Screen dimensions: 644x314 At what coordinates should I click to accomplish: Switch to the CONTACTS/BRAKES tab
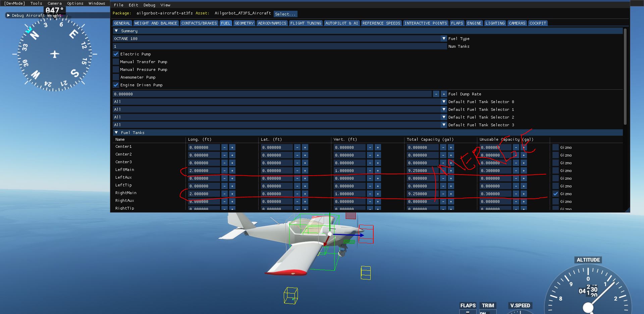coord(199,23)
